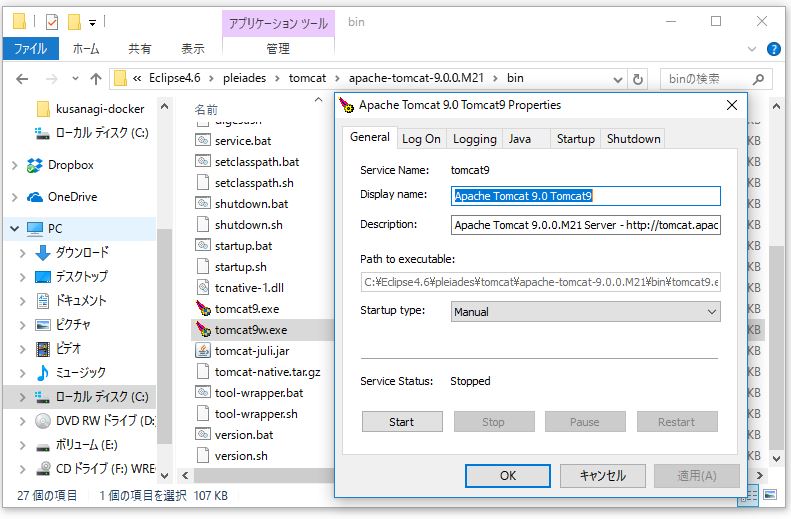Open the Startup type dropdown
The height and width of the screenshot is (519, 791).
pyautogui.click(x=711, y=312)
